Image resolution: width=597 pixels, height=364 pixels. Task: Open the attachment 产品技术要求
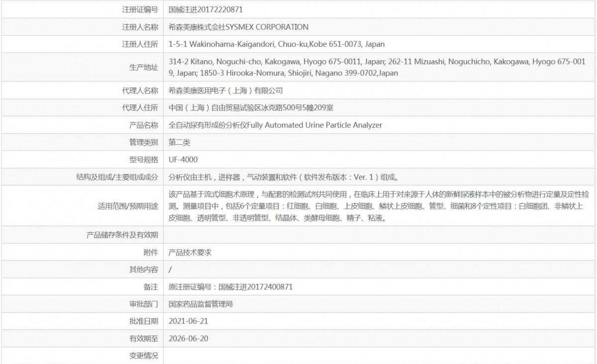click(191, 252)
